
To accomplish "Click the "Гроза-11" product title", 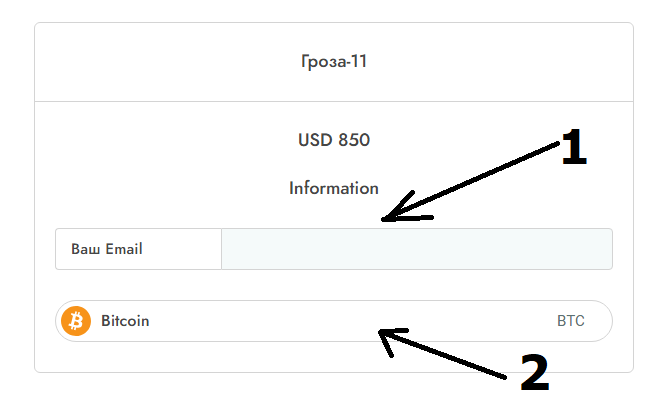I will [334, 62].
